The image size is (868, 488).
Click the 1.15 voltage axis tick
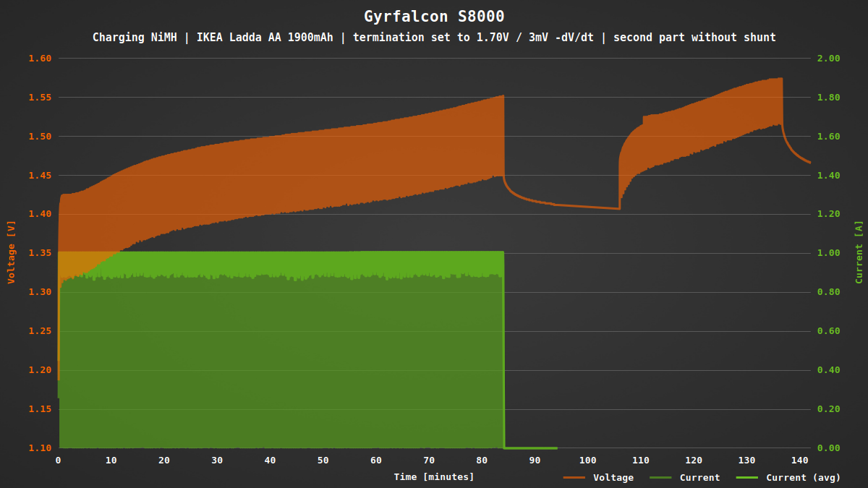pyautogui.click(x=41, y=409)
